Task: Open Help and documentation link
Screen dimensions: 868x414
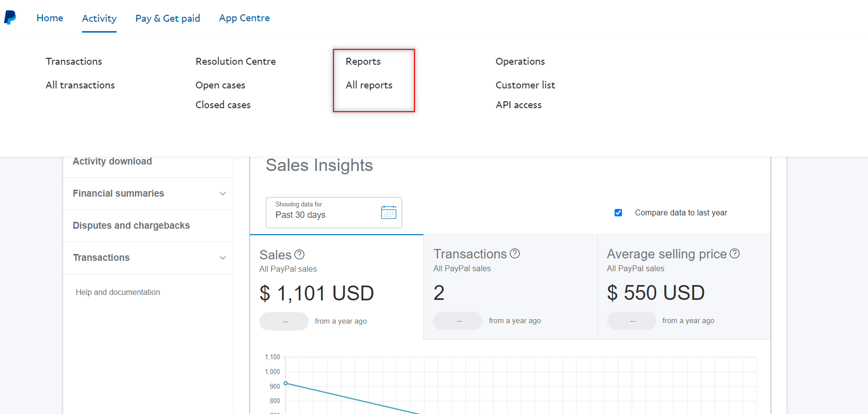Action: [118, 292]
